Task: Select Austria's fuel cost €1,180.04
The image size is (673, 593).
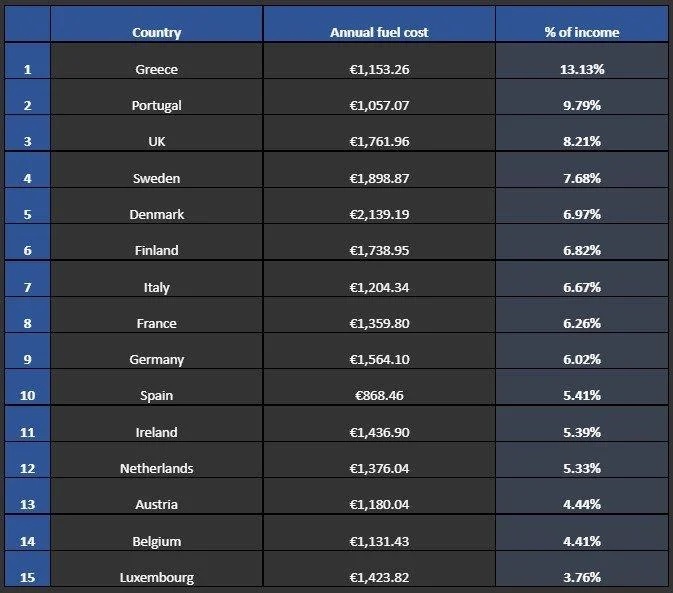Action: pos(379,504)
